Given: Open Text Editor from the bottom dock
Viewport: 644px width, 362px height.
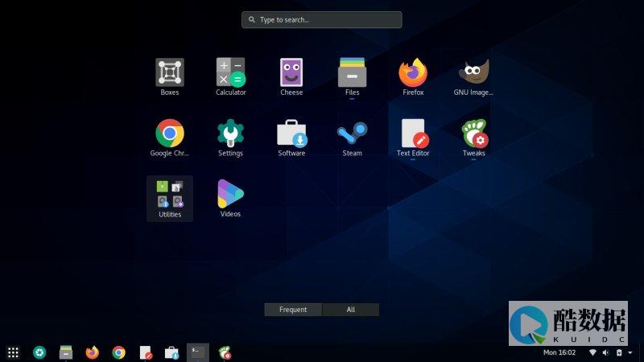Looking at the screenshot, I should coord(146,352).
